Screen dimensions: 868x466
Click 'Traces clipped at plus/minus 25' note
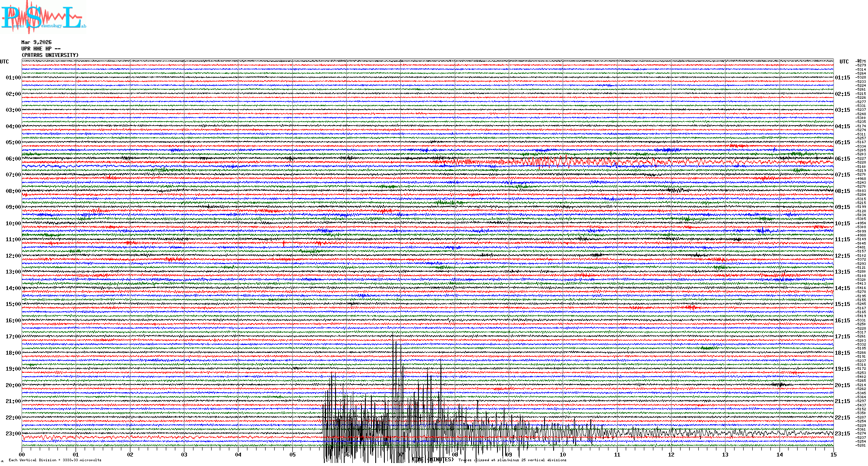pyautogui.click(x=512, y=460)
